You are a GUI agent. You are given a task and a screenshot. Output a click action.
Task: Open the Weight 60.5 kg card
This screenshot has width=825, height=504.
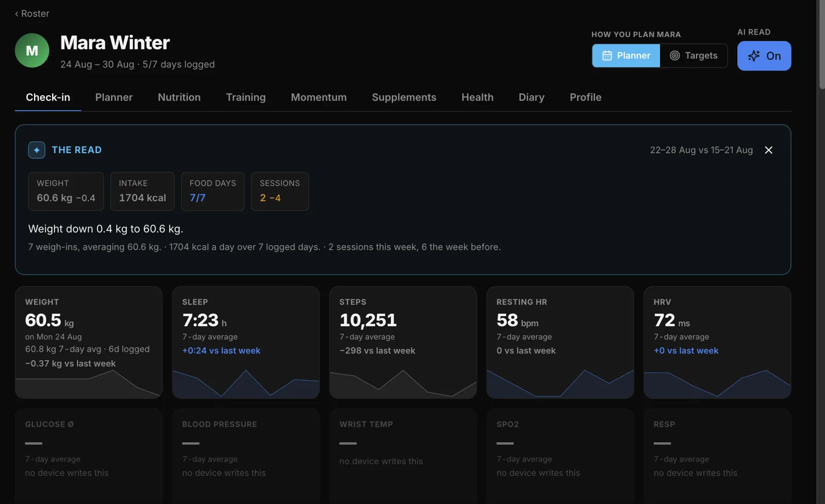(x=89, y=342)
